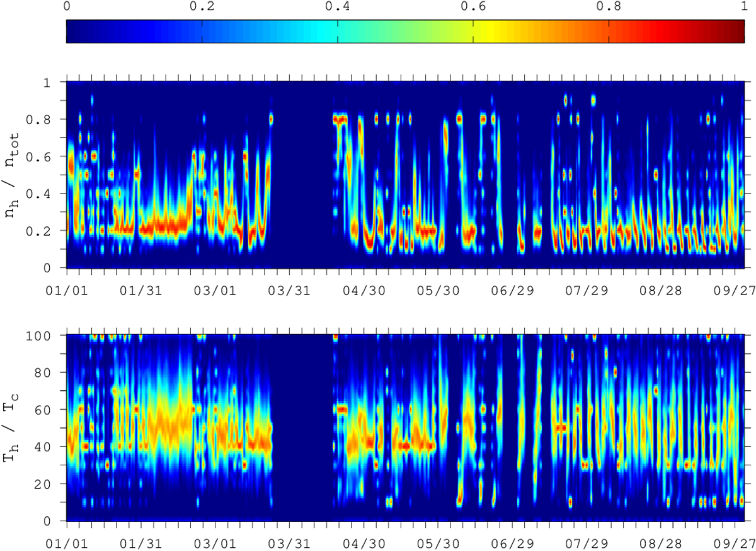Click the 09/27 date under the lower plot
The height and width of the screenshot is (551, 756).
pos(733,541)
